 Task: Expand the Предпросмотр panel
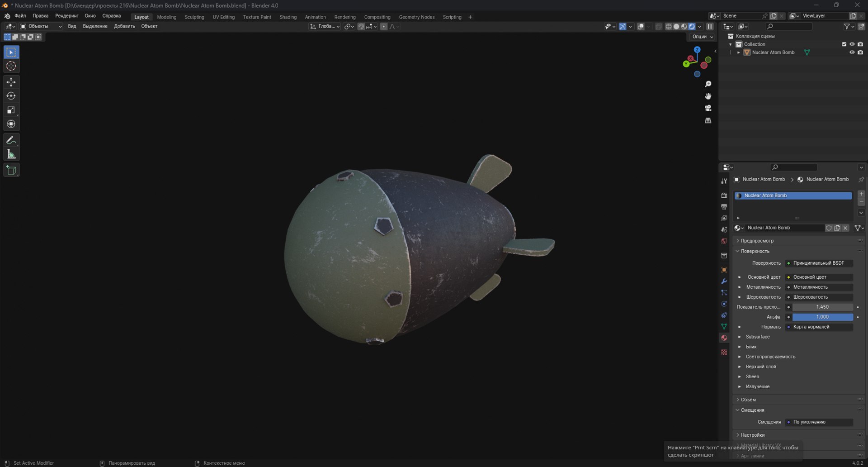click(x=757, y=241)
